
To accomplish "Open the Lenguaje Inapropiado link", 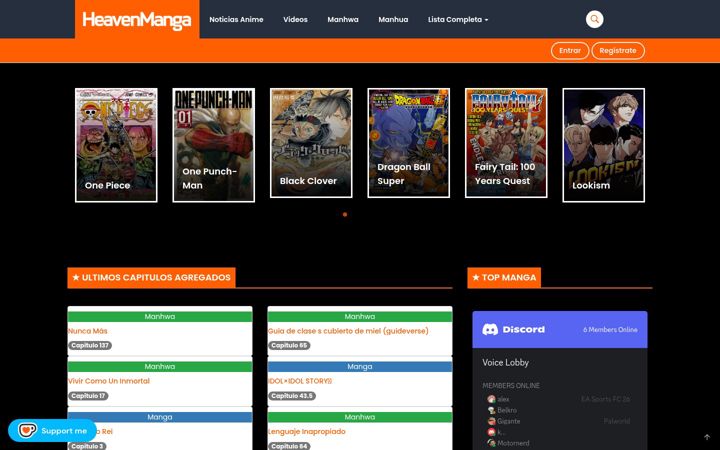I will coord(307,431).
